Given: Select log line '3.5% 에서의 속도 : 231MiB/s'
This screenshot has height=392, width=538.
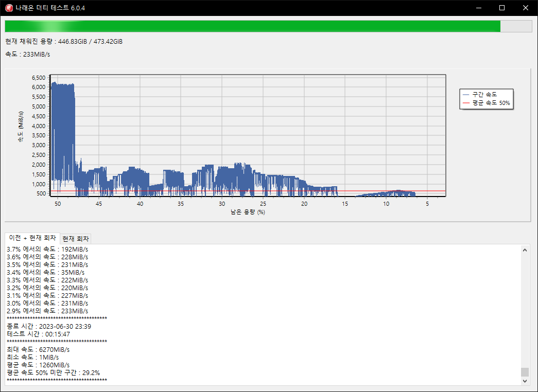Looking at the screenshot, I should (x=47, y=265).
